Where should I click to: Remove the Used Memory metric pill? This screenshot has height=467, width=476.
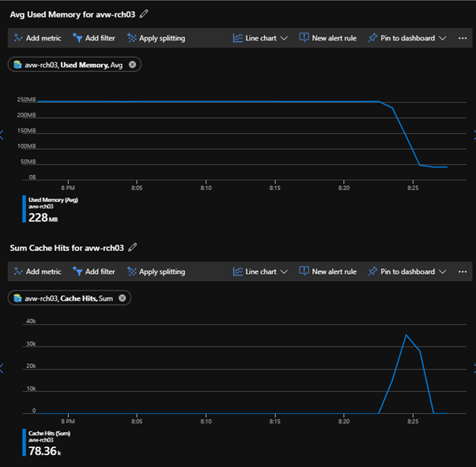[132, 65]
